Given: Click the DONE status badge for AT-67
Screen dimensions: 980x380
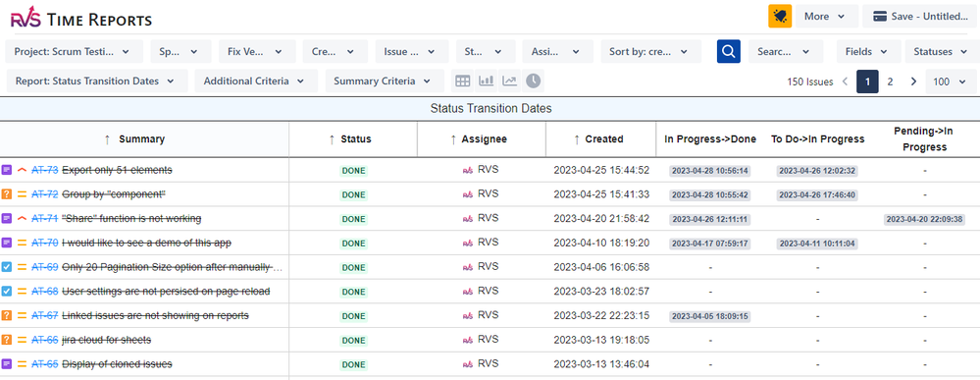Looking at the screenshot, I should click(x=353, y=316).
